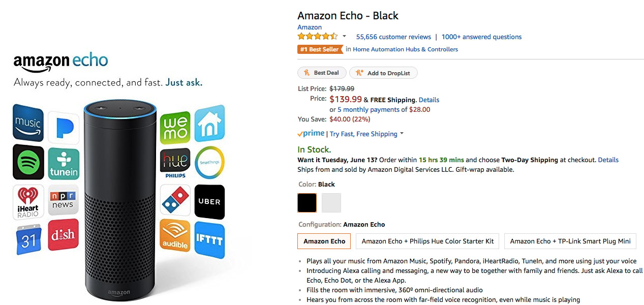Click the Domino's pizza icon
The width and height of the screenshot is (644, 305).
175,200
